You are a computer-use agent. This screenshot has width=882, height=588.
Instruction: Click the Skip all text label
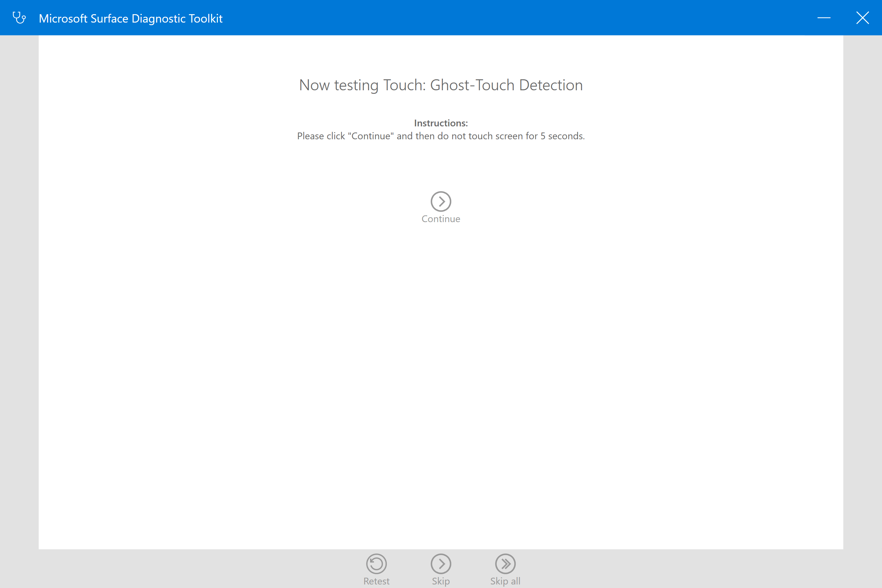point(505,581)
